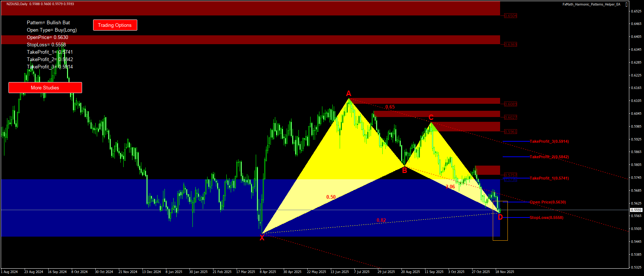This screenshot has height=276, width=644.
Task: Click the 0.50 ratio label on XB leg
Action: [x=331, y=197]
